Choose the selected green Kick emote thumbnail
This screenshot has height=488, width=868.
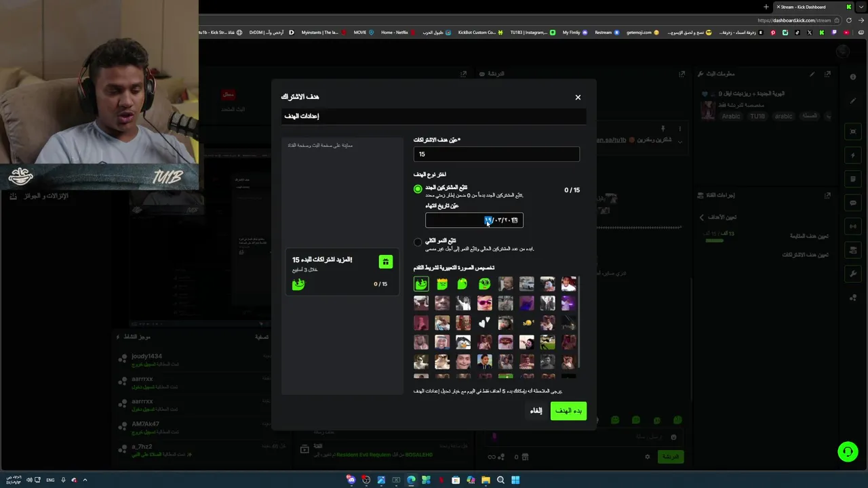pyautogui.click(x=421, y=284)
